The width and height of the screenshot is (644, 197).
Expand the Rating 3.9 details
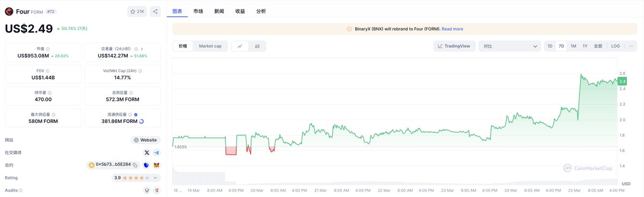click(x=156, y=178)
